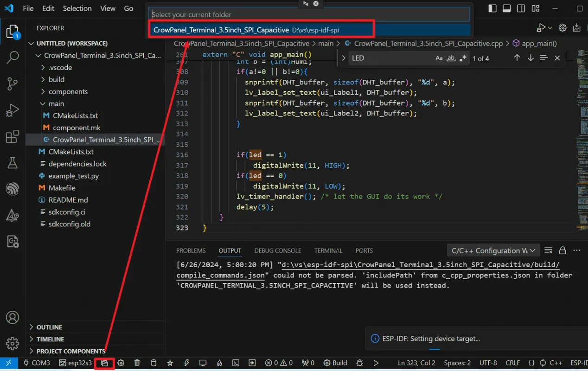The height and width of the screenshot is (371, 588).
Task: Open the Explorer view in activity bar
Action: pos(13,32)
